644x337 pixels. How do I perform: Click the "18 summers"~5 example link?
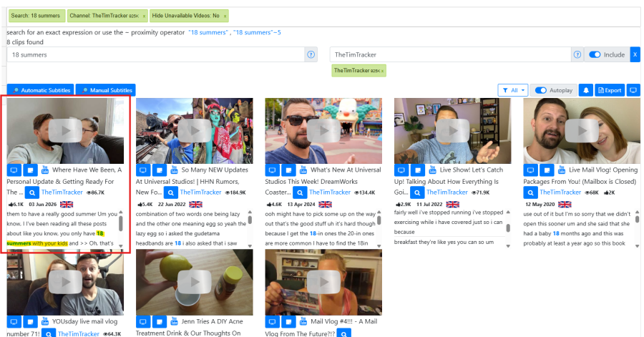(257, 32)
